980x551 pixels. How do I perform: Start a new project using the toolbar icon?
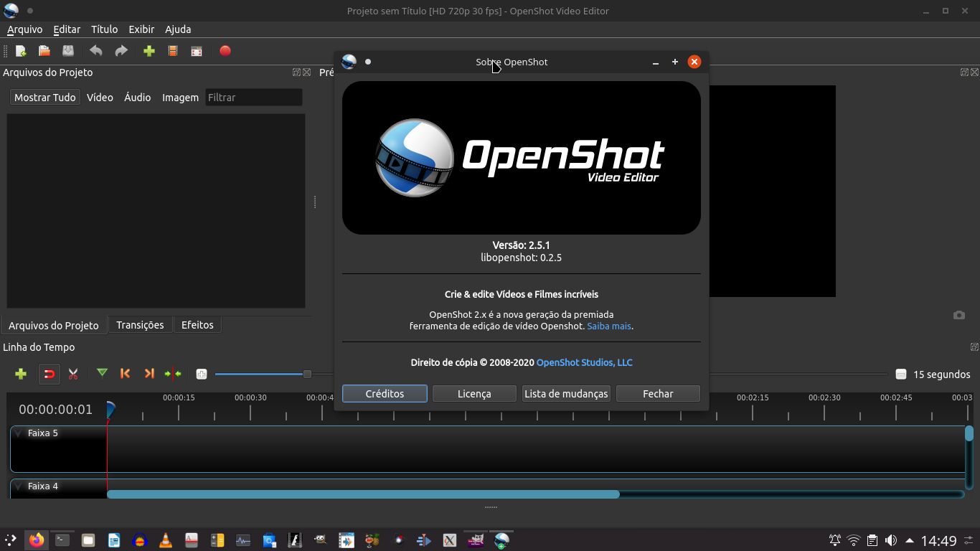click(21, 51)
